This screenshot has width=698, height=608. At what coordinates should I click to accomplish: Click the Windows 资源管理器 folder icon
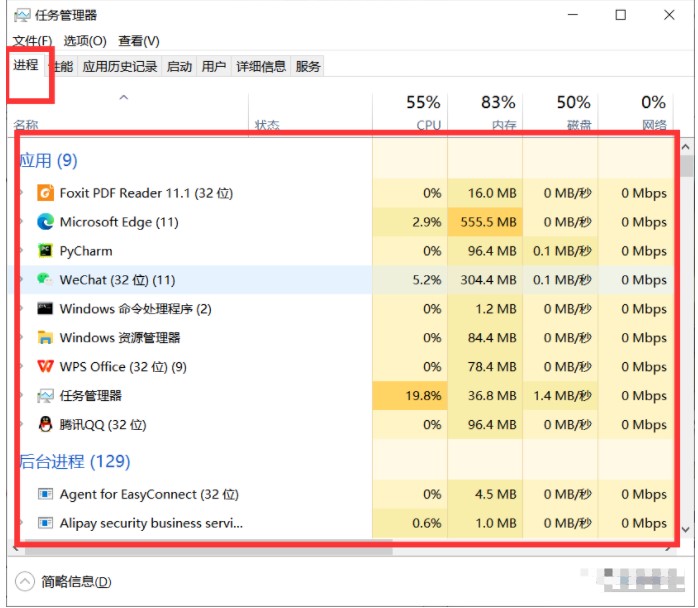(x=45, y=337)
